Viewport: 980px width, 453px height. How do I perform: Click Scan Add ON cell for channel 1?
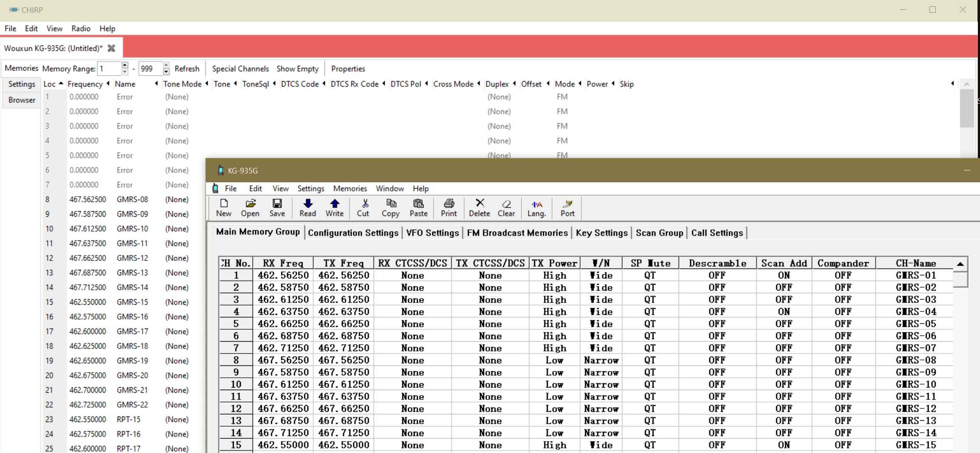coord(784,275)
